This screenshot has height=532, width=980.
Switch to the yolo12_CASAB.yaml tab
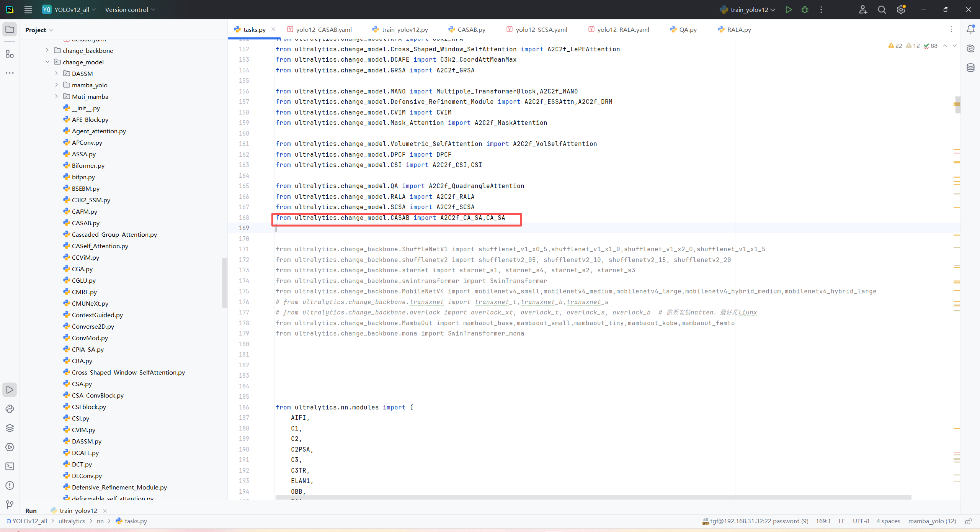(x=323, y=29)
